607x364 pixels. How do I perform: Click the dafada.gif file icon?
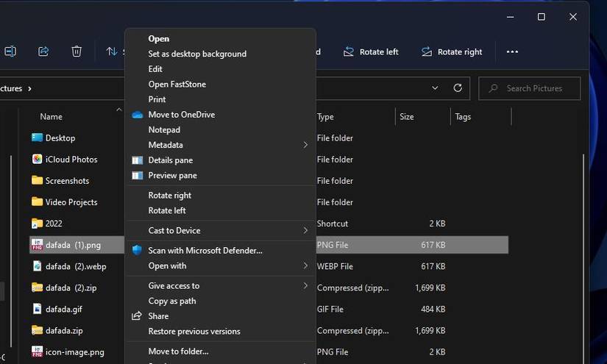tap(38, 309)
